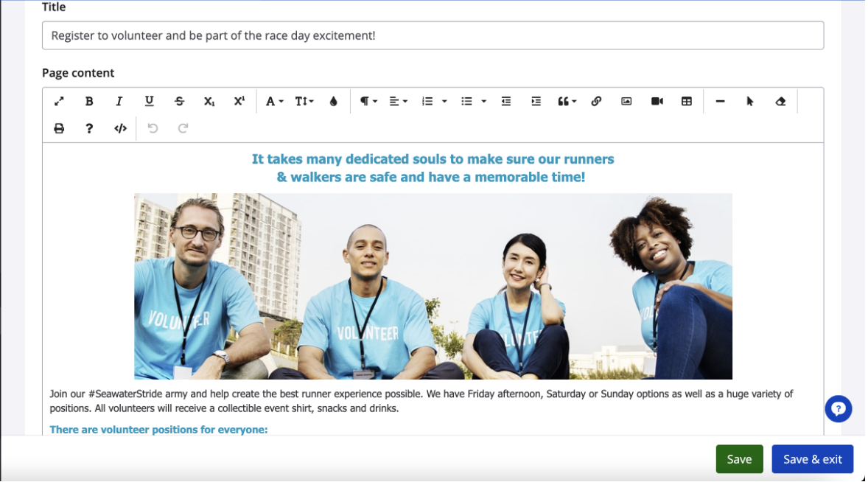Insert a table into the content

[687, 102]
